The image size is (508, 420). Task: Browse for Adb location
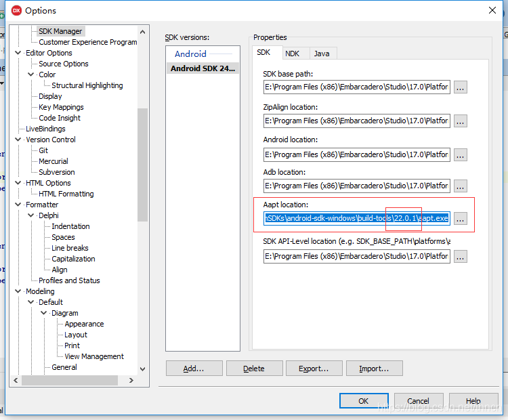[461, 186]
